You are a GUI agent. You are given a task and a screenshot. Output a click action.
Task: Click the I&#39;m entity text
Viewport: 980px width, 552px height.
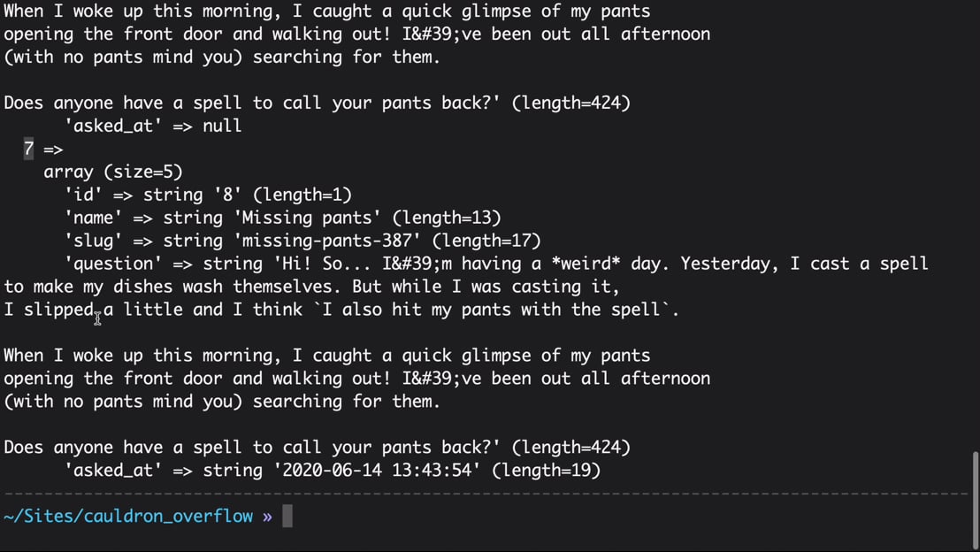coord(417,264)
